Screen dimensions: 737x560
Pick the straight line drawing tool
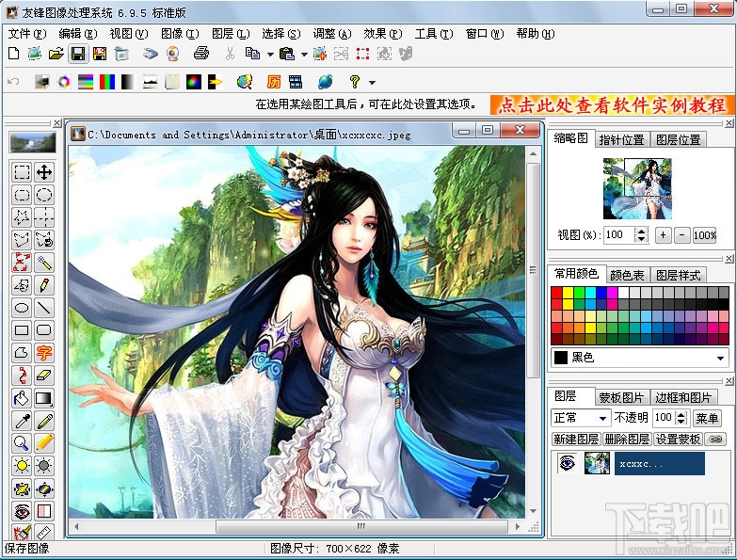44,307
